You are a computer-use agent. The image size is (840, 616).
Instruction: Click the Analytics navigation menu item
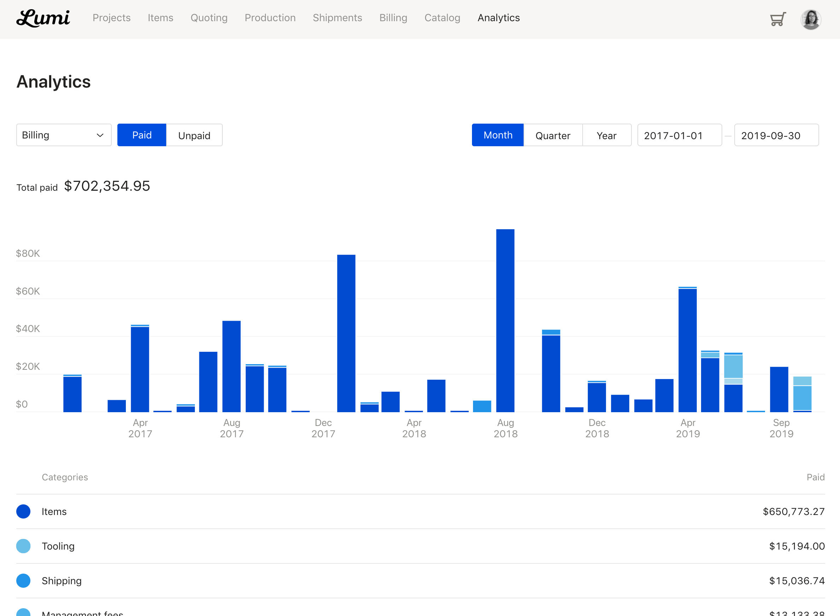click(x=498, y=18)
